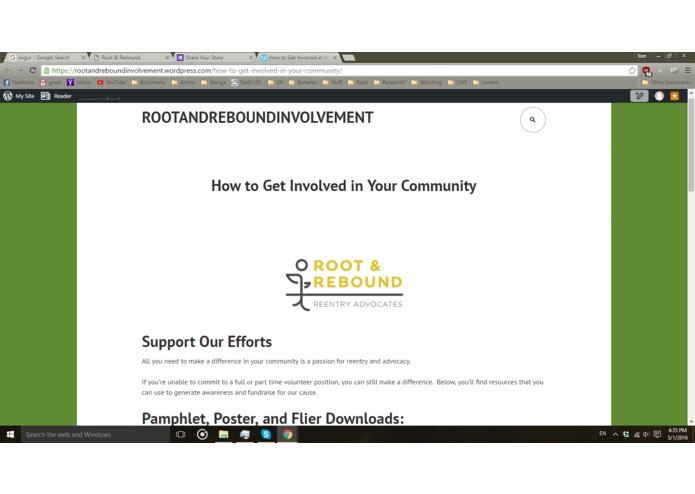Expand the CWF bookmarks folder
Image resolution: width=695 pixels, height=494 pixels.
click(x=458, y=82)
